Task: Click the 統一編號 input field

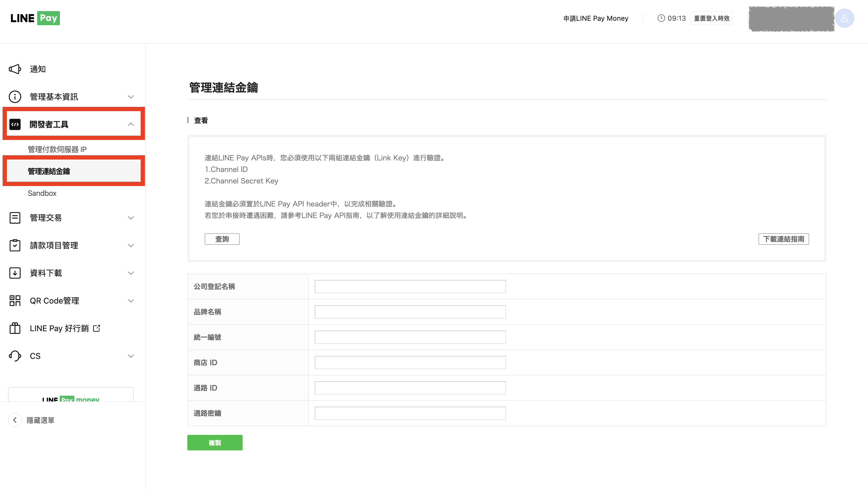Action: 410,337
